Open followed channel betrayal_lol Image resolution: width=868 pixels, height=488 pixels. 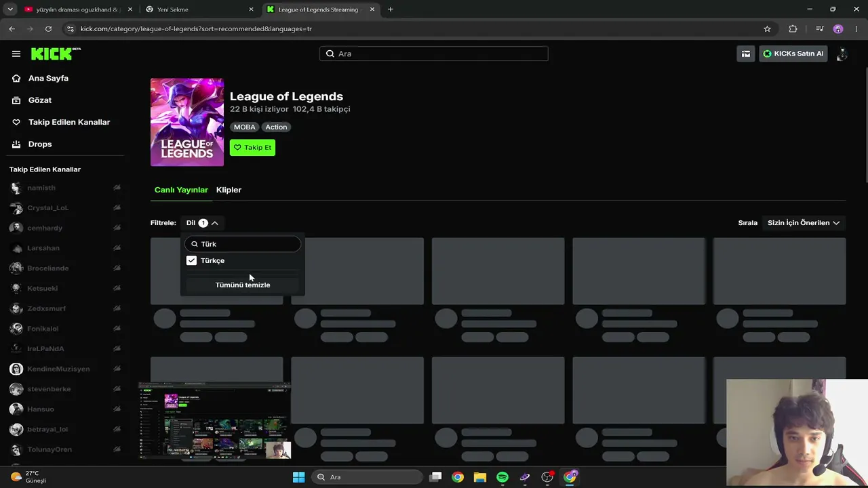click(47, 429)
